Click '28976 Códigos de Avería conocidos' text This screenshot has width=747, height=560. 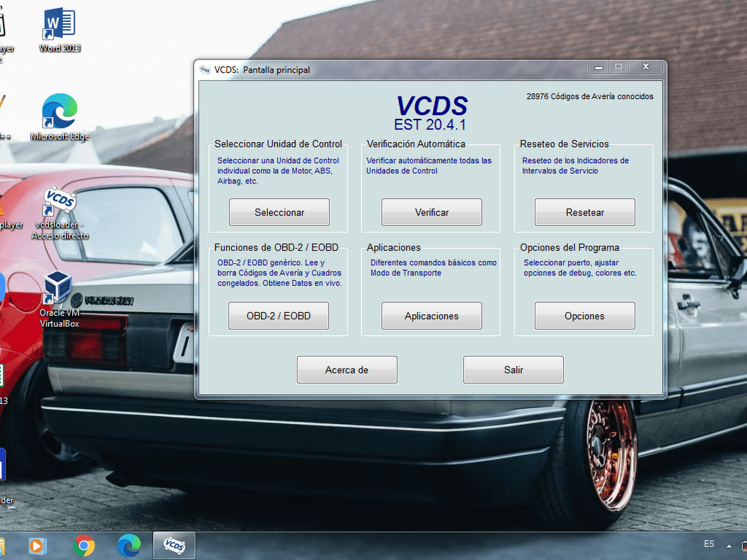(590, 96)
